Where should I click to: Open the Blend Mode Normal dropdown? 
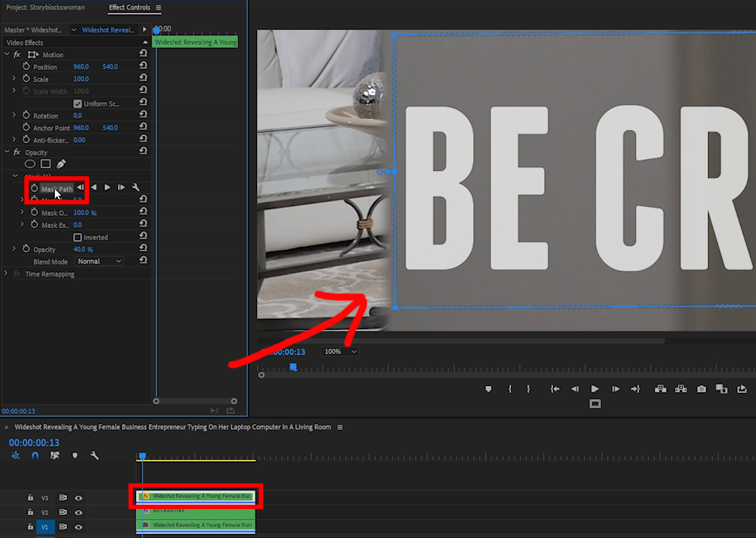pos(100,261)
